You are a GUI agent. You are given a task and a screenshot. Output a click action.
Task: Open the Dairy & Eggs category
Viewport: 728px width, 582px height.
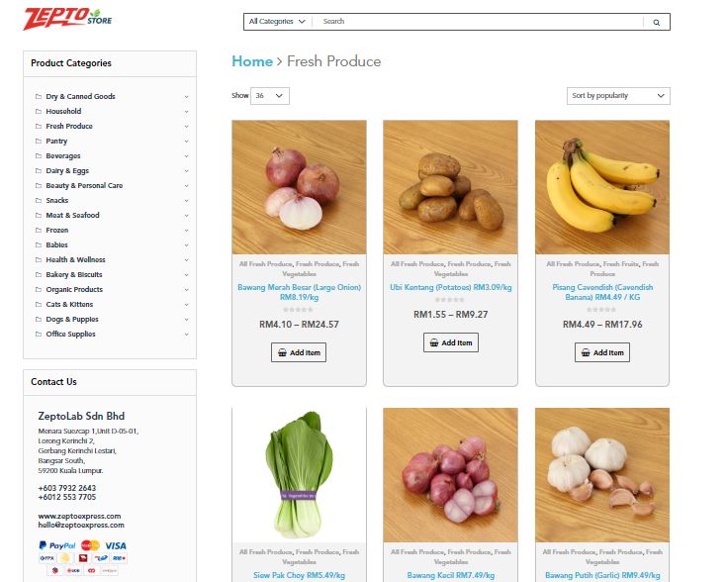point(67,170)
